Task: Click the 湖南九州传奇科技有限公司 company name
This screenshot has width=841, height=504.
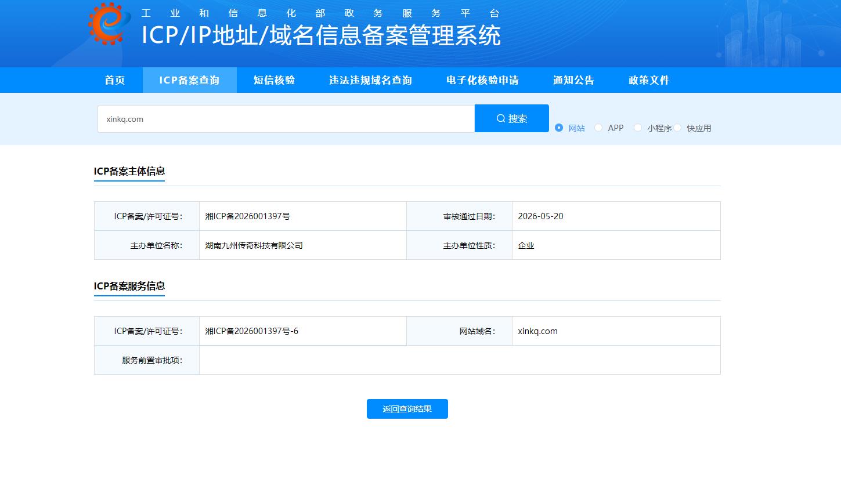Action: click(254, 245)
